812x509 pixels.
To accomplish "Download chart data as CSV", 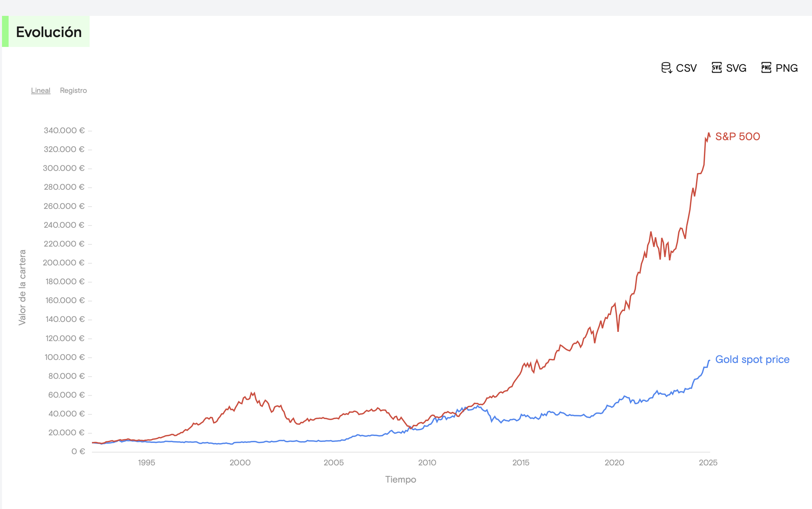I will click(x=679, y=68).
